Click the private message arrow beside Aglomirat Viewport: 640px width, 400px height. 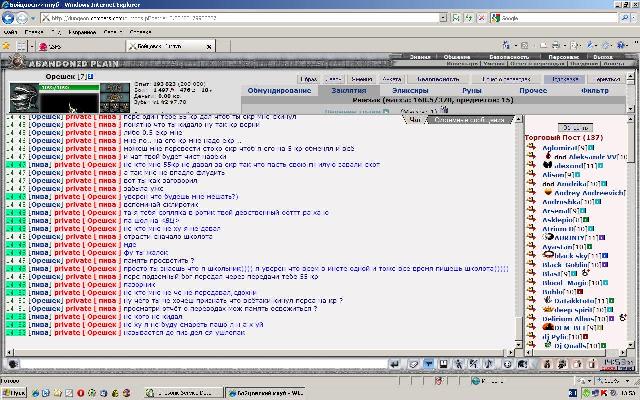coord(532,147)
